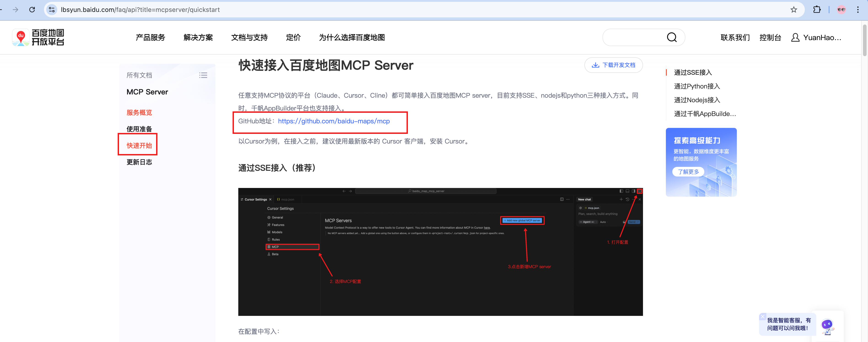This screenshot has height=342, width=868.
Task: Bookmark this page with star icon
Action: (x=794, y=9)
